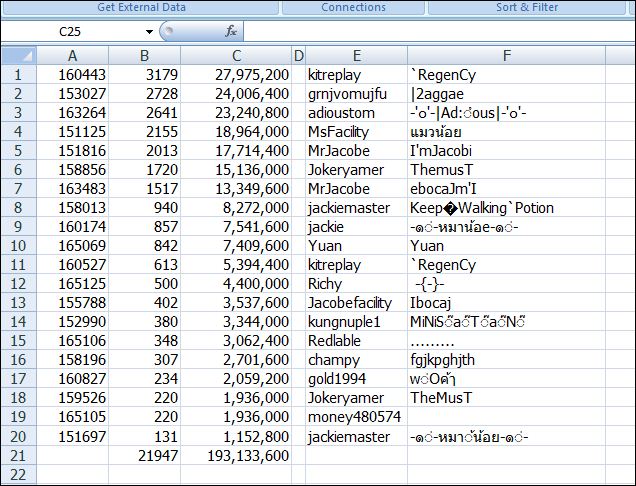Click cell with Richy
Viewport: 636px width, 486px height.
[x=357, y=284]
